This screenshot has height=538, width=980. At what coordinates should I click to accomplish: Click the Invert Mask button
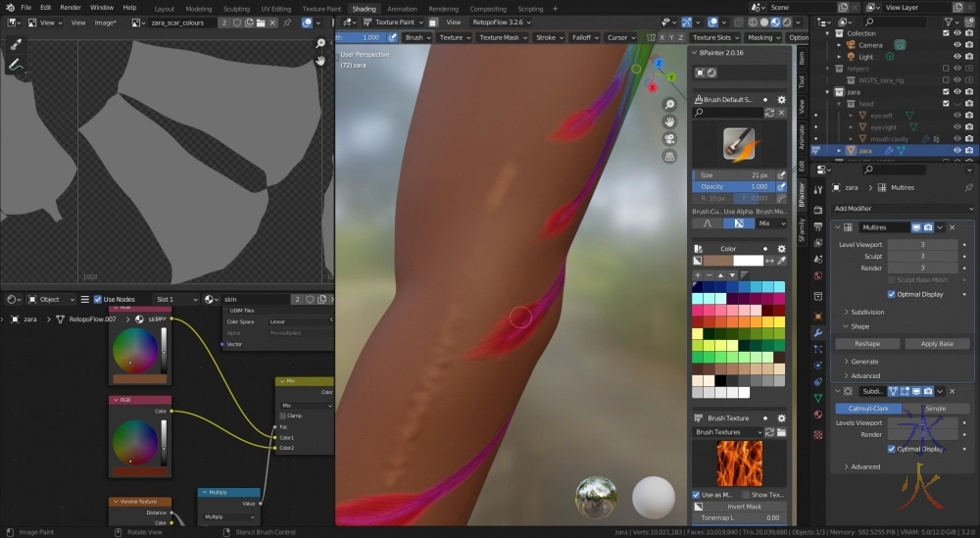tap(739, 507)
